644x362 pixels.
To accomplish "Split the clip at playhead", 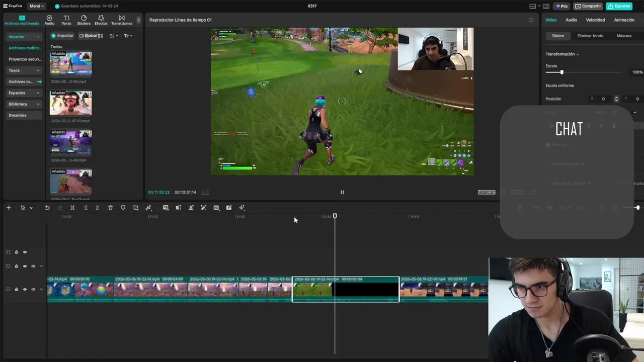I will tap(72, 208).
